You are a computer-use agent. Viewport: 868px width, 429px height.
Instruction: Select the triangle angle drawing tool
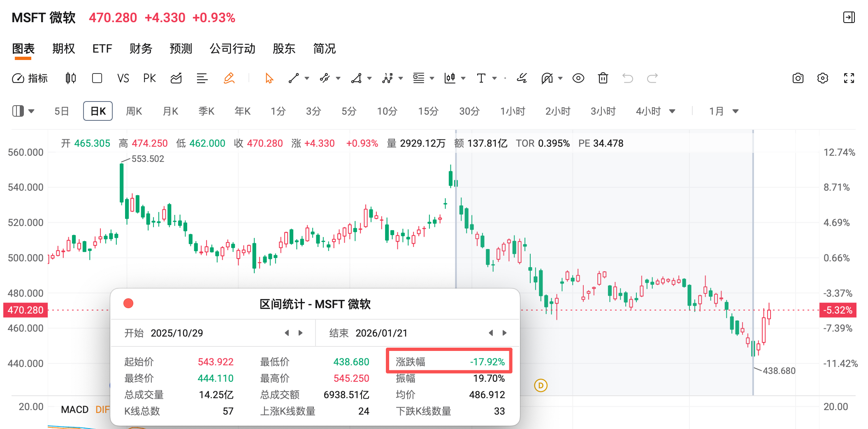pos(356,78)
